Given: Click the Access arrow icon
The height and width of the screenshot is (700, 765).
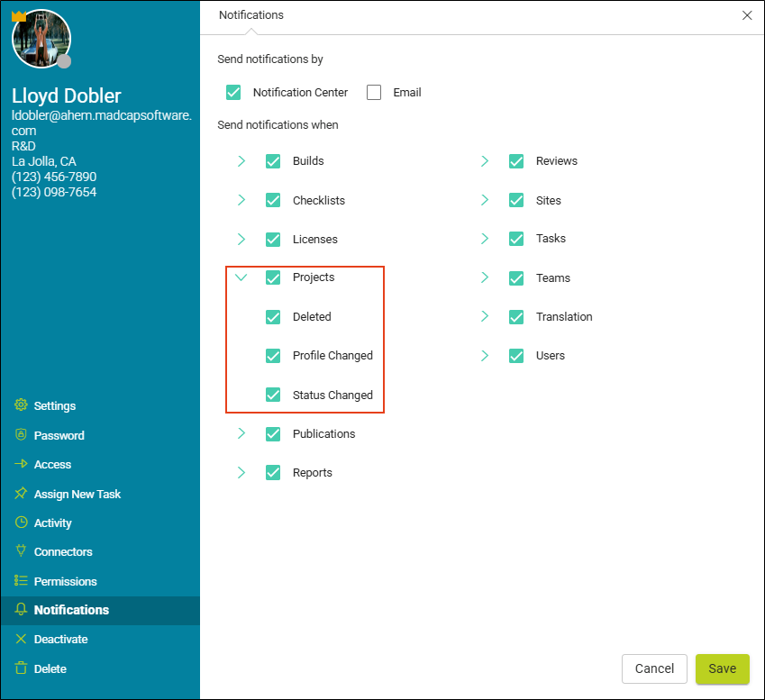Looking at the screenshot, I should [21, 464].
